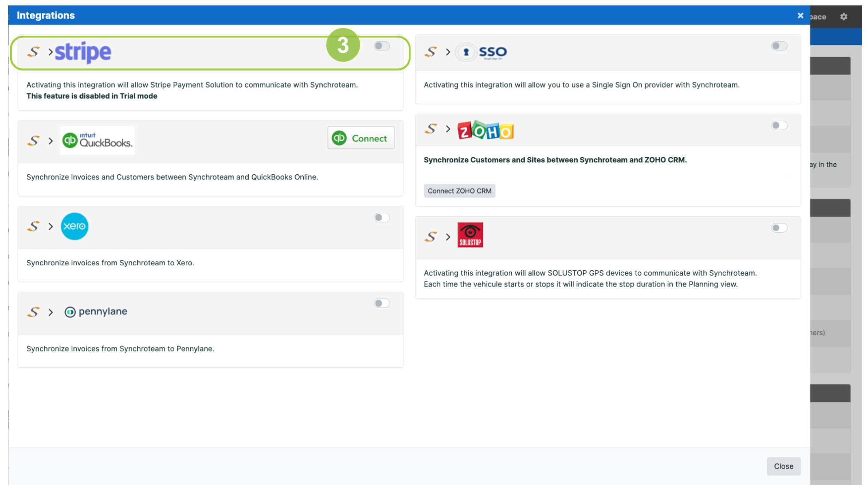The image size is (868, 487).
Task: Enable the Xero integration toggle
Action: [x=382, y=217]
